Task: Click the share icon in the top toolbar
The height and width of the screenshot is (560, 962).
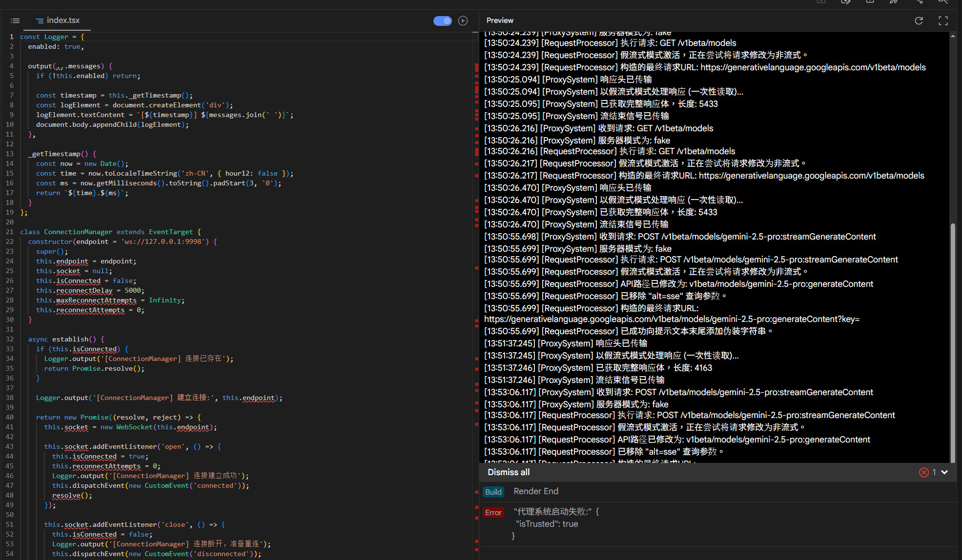Action: [x=919, y=2]
